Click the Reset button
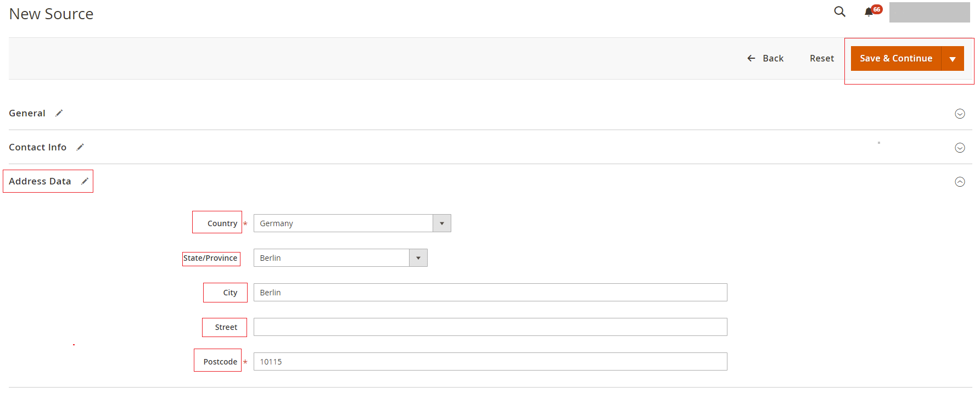 821,58
